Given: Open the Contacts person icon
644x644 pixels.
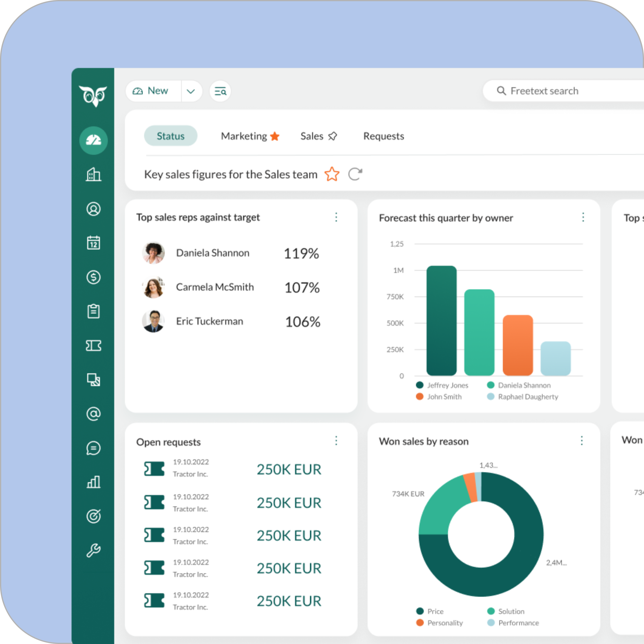Looking at the screenshot, I should 93,209.
